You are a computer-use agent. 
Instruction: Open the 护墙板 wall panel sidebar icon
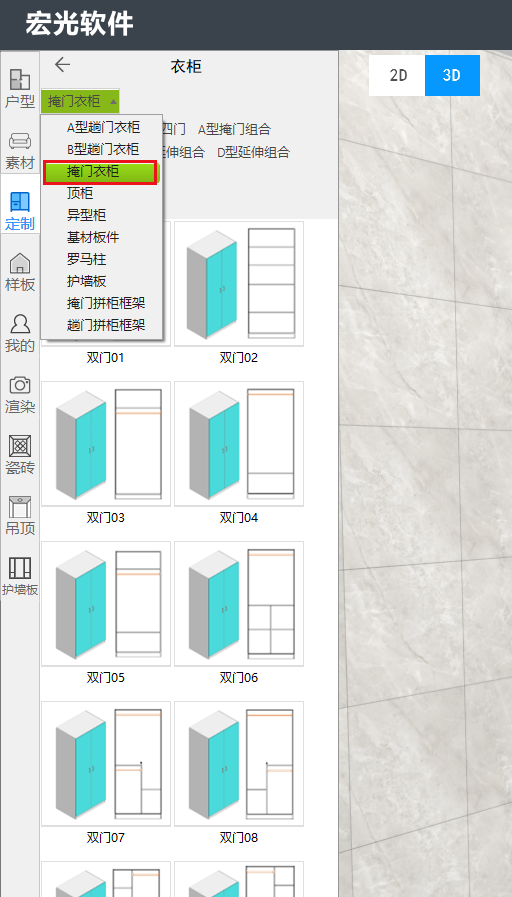[x=20, y=577]
